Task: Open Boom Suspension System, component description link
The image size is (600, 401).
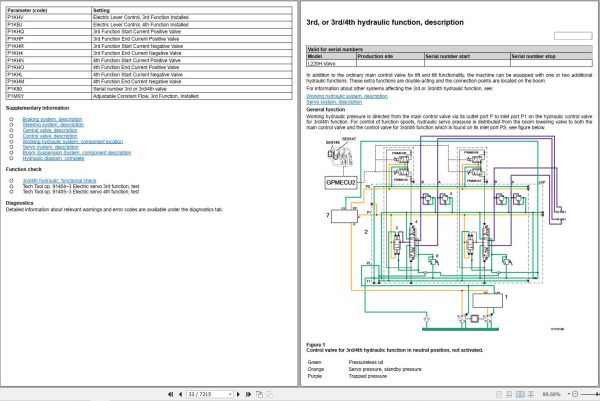Action: [76, 154]
